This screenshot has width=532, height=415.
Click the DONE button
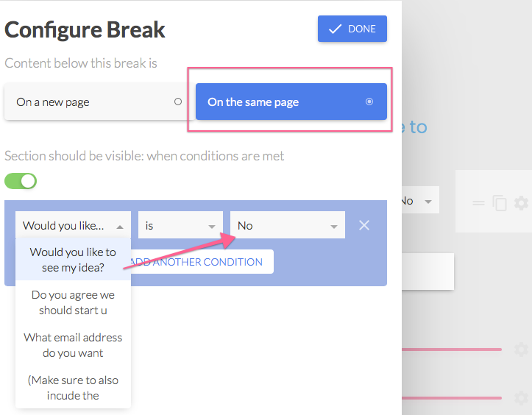click(352, 29)
